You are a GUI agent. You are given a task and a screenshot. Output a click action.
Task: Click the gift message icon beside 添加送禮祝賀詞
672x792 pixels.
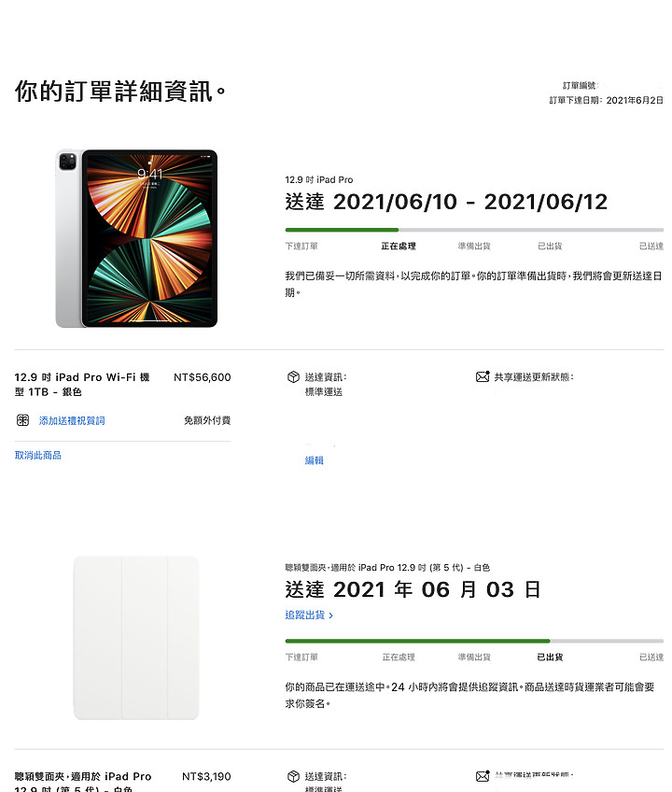[x=22, y=420]
